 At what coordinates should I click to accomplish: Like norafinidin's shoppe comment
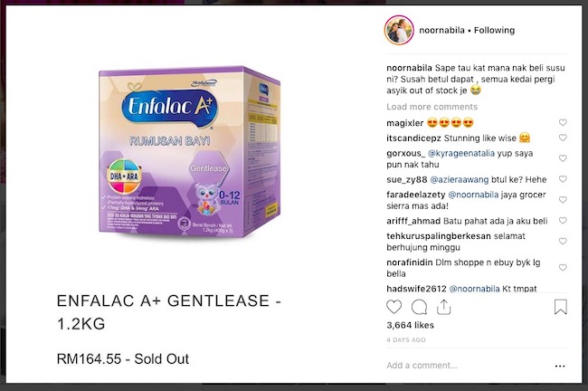tap(563, 268)
